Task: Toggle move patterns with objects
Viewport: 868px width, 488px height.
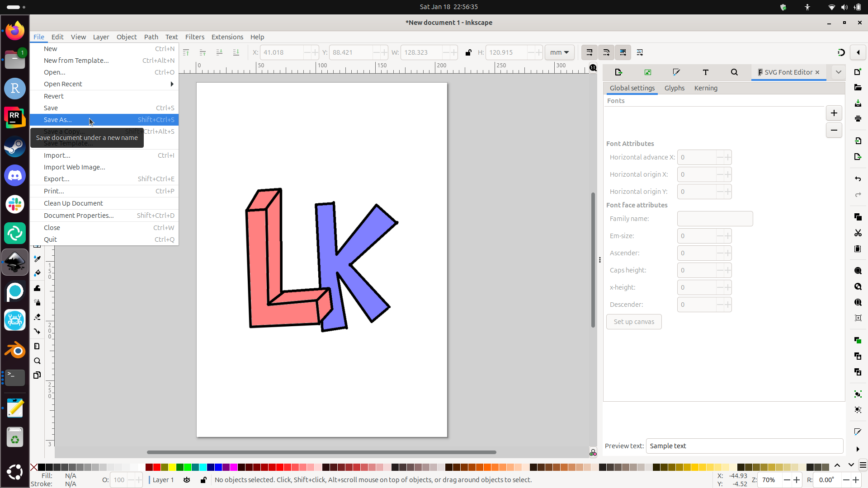Action: (640, 52)
